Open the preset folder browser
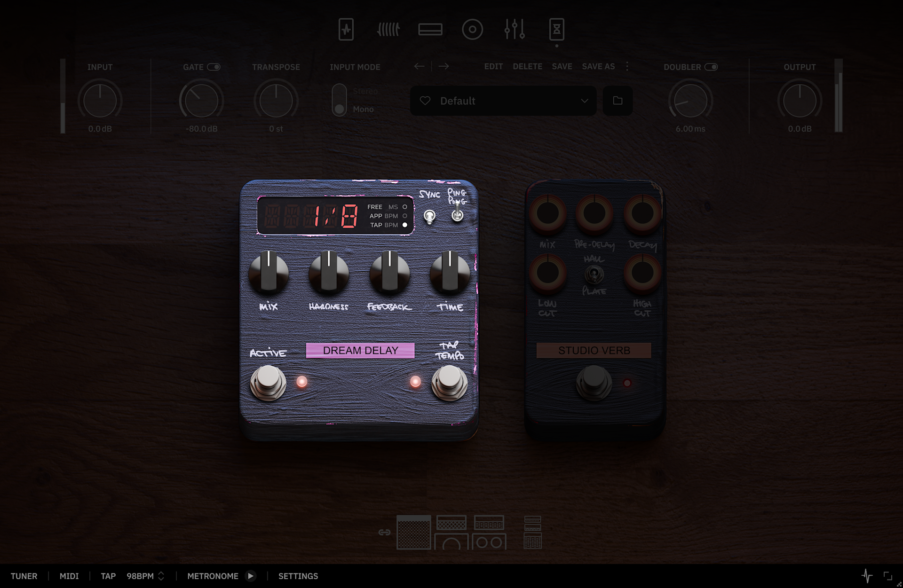 pos(618,101)
